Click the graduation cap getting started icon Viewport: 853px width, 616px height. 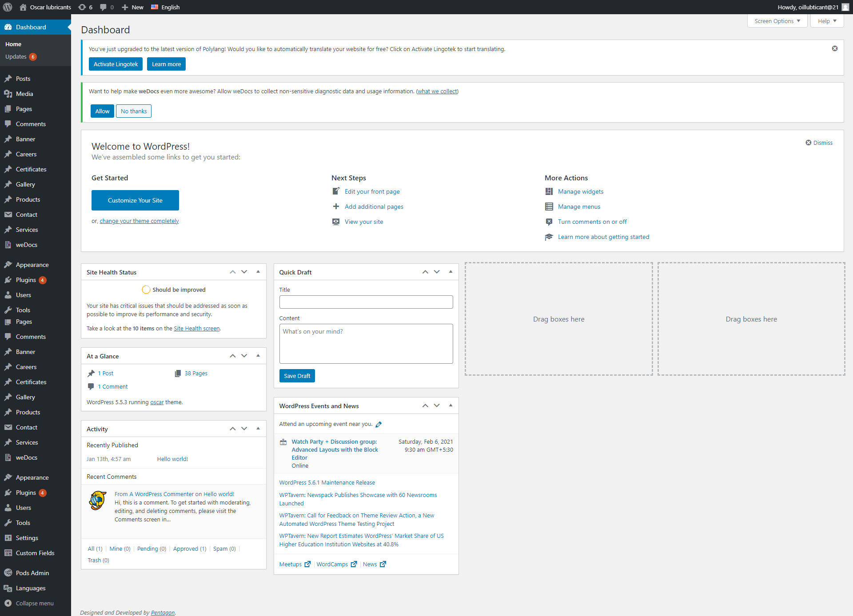coord(549,237)
